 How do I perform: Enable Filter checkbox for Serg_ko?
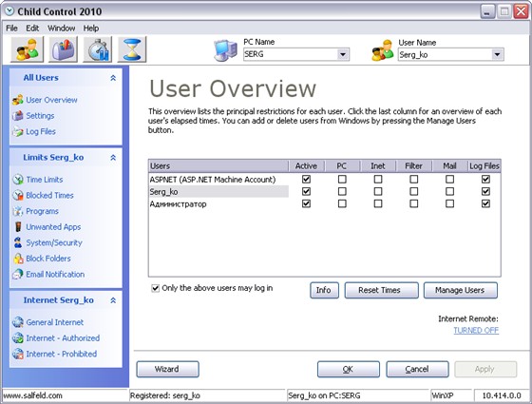[x=414, y=191]
